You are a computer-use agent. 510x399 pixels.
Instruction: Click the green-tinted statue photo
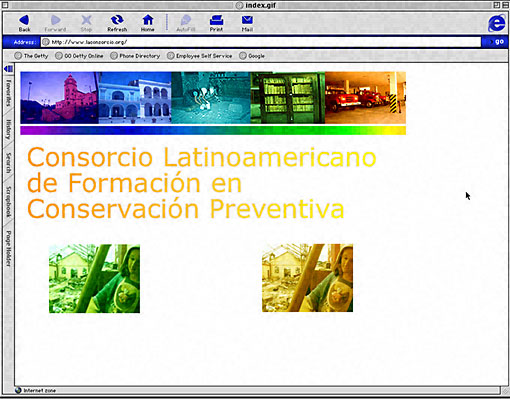point(94,279)
